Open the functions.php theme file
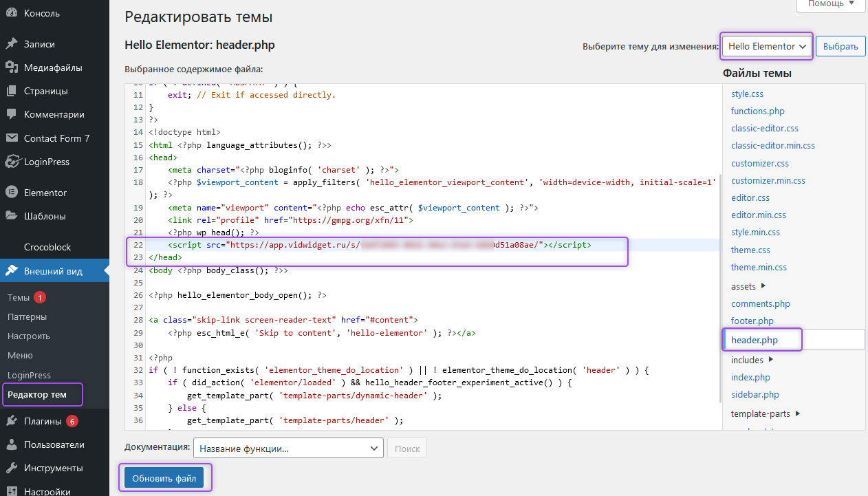 pos(758,111)
